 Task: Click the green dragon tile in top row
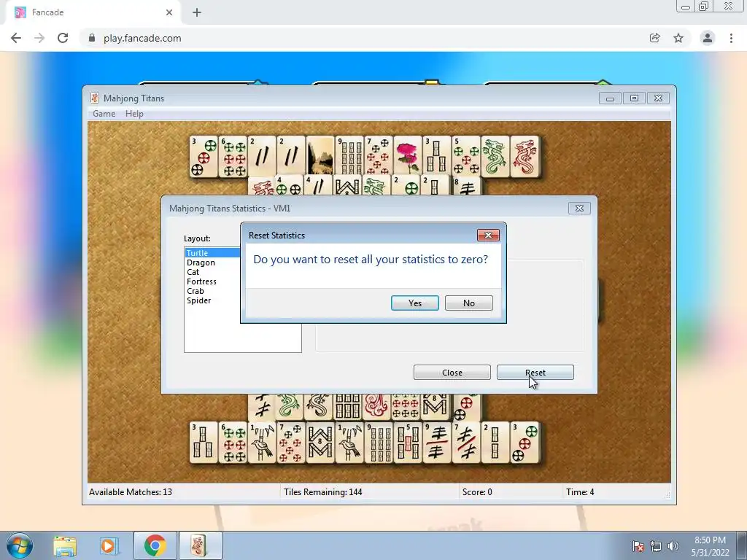pyautogui.click(x=495, y=157)
